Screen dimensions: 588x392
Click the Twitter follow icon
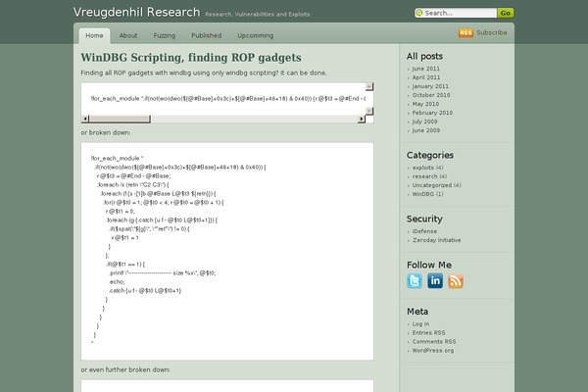coord(415,280)
